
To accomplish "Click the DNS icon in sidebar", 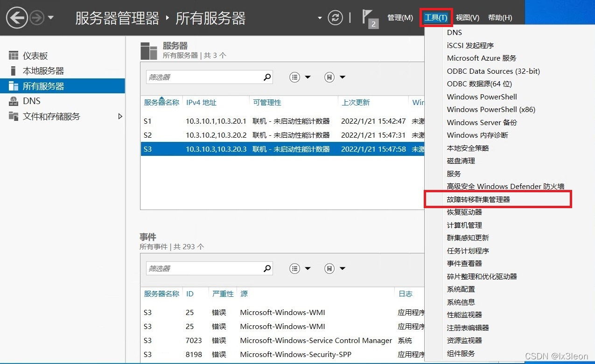I will pyautogui.click(x=14, y=101).
